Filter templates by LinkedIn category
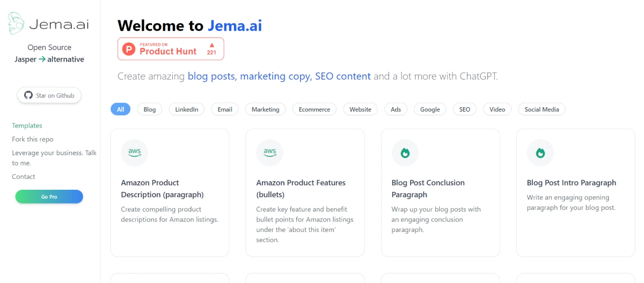Image resolution: width=644 pixels, height=283 pixels. (x=187, y=109)
